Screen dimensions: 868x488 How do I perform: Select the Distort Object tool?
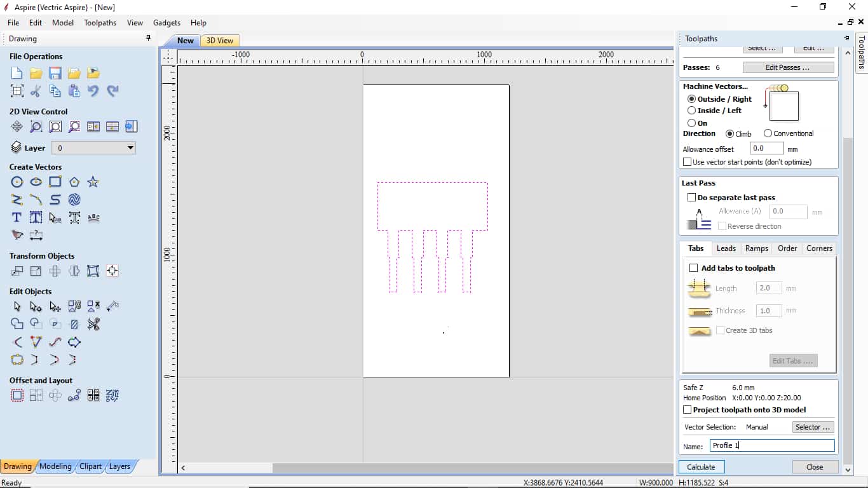[93, 271]
